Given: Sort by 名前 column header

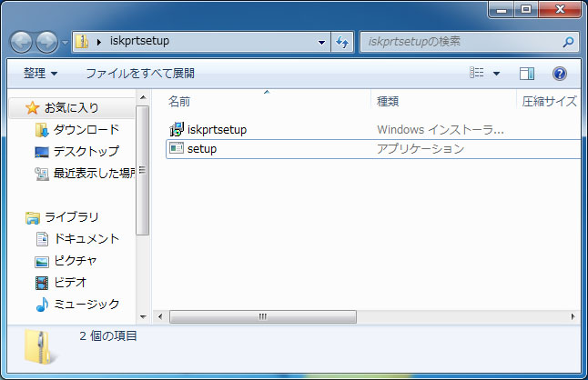Looking at the screenshot, I should pos(179,101).
